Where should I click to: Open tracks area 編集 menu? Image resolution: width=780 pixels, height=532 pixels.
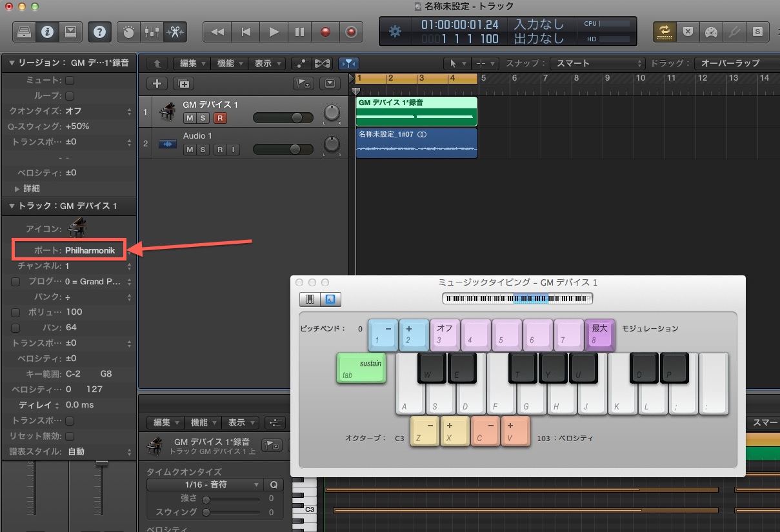coord(194,63)
